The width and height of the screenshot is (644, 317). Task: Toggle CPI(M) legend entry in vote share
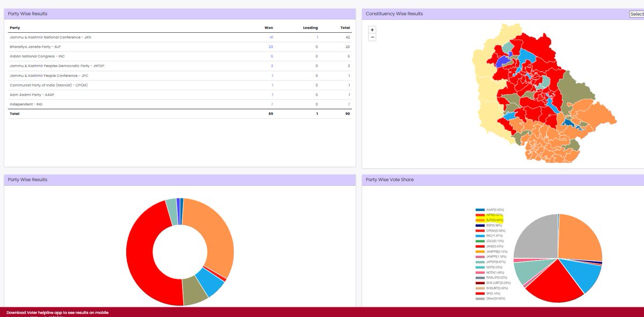click(490, 230)
